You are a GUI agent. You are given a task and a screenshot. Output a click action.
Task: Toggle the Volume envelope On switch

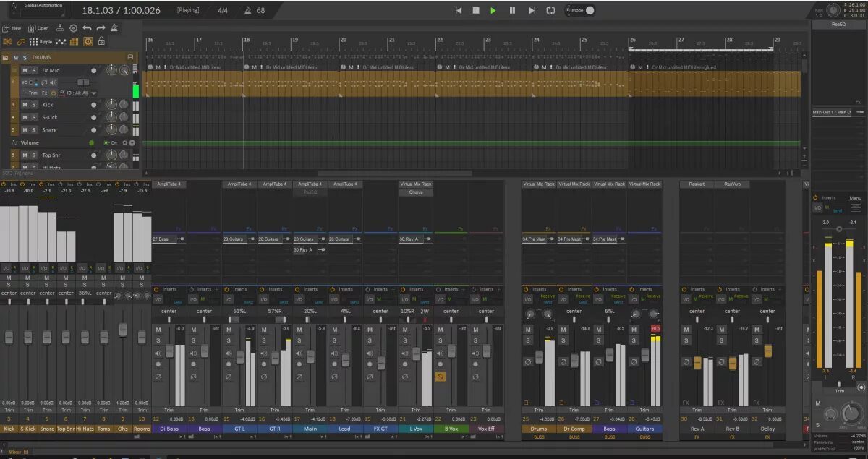(x=111, y=142)
